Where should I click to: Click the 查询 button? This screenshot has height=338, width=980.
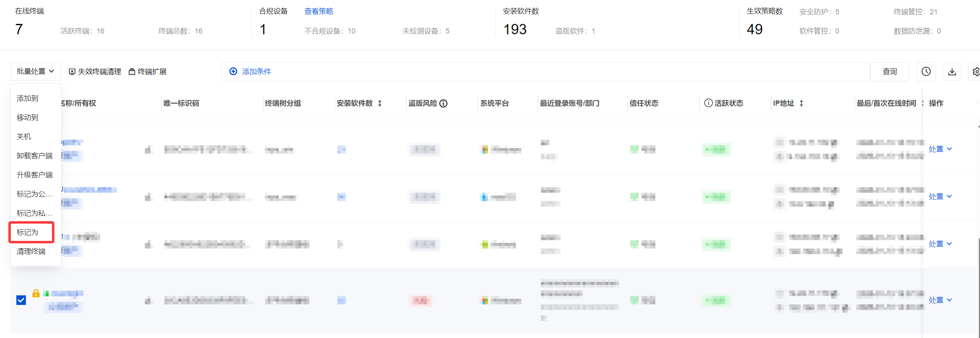[x=890, y=71]
